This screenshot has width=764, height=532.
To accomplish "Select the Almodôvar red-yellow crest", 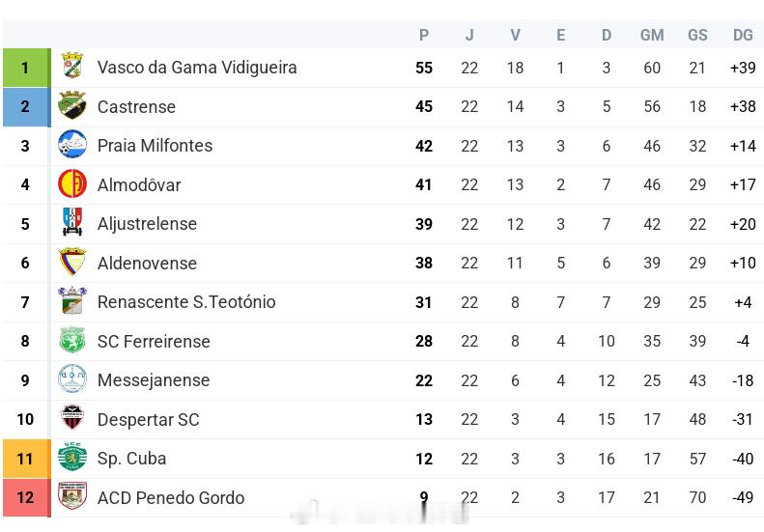I will (72, 183).
